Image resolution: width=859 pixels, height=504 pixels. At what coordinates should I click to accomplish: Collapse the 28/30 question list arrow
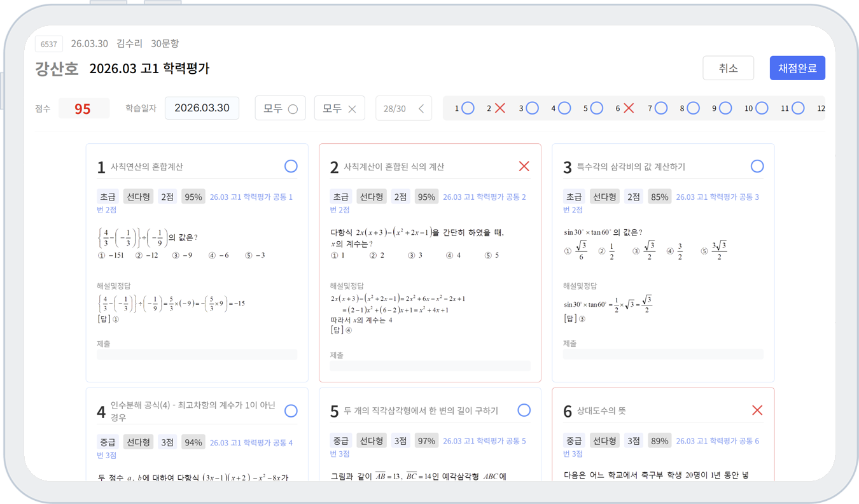421,108
